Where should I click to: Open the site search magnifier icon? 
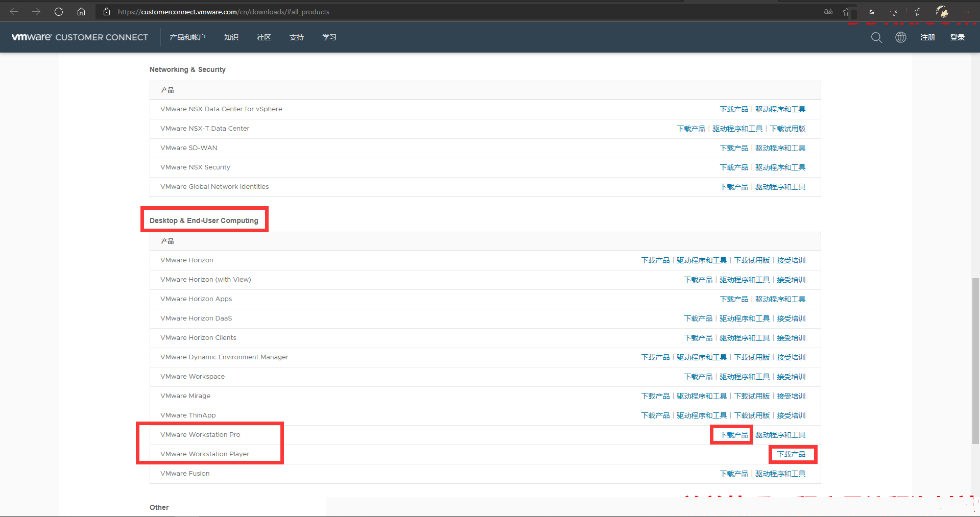point(876,37)
